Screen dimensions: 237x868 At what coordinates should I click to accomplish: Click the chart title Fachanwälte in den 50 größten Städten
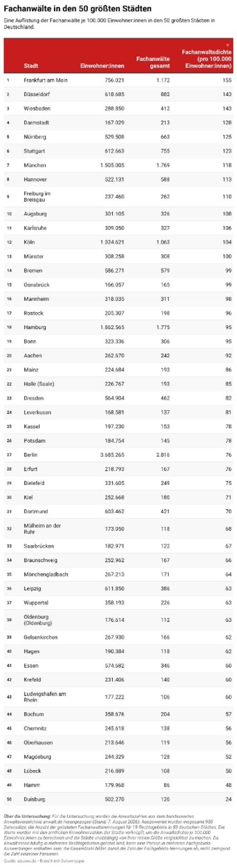[77, 9]
